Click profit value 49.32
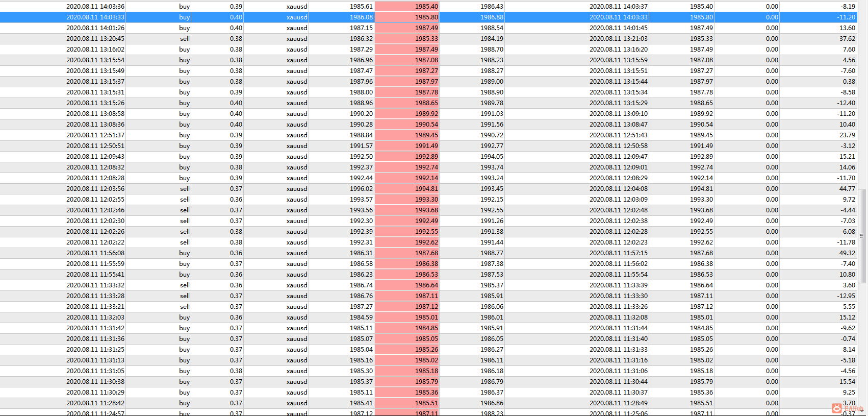868x416 pixels. click(847, 253)
